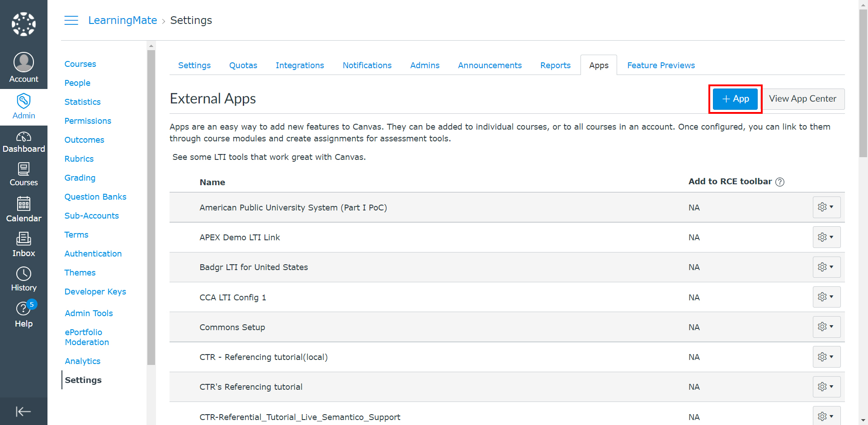Switch to the Announcements tab
The height and width of the screenshot is (425, 868).
coord(490,65)
